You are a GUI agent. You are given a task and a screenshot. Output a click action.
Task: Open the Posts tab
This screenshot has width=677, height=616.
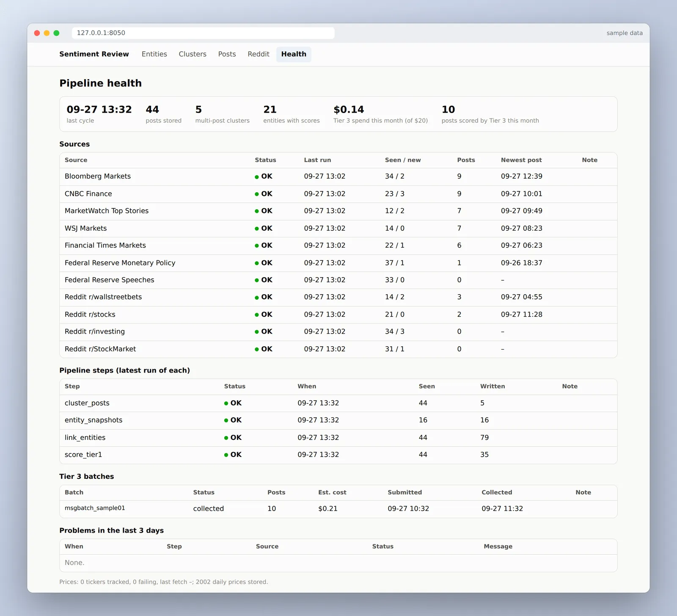tap(227, 54)
